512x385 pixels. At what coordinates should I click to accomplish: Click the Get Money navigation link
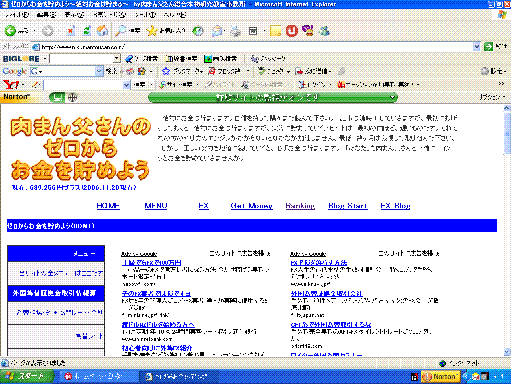pyautogui.click(x=251, y=206)
